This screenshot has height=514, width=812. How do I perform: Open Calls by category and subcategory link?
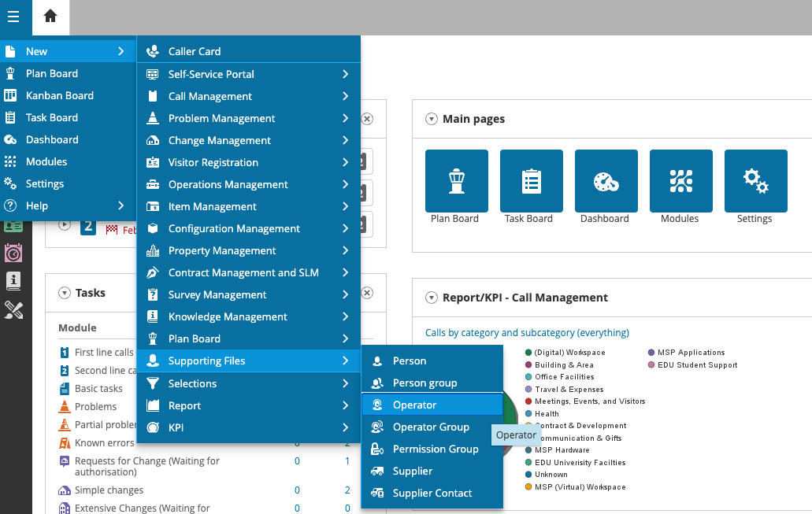(x=527, y=332)
